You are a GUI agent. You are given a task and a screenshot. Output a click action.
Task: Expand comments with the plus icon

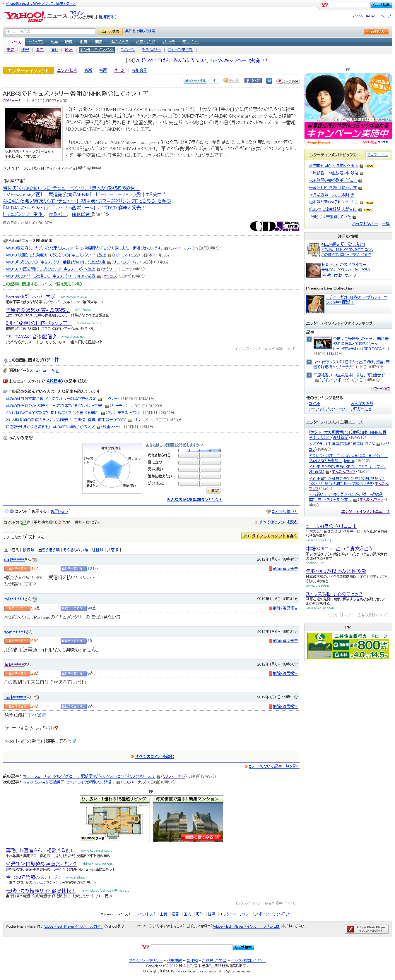(6, 511)
